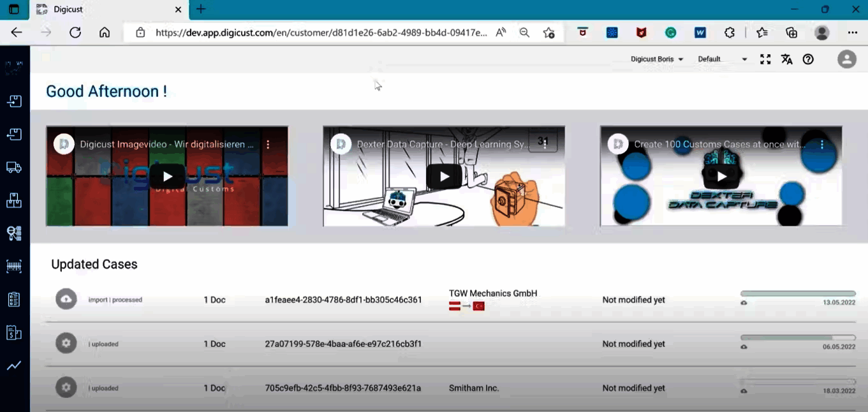Open the user profile avatar menu
Screen dimensions: 868x412
tap(846, 59)
